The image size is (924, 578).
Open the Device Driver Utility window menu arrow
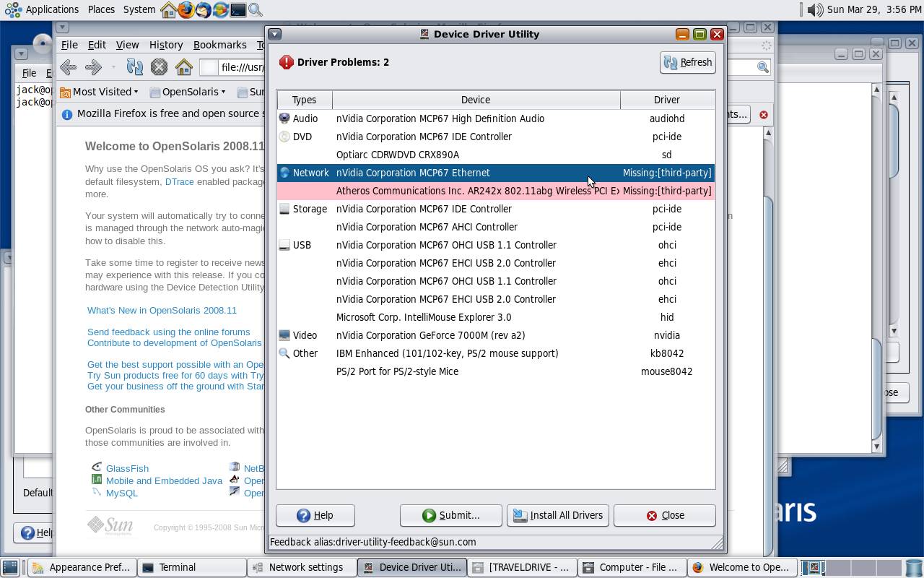point(275,34)
